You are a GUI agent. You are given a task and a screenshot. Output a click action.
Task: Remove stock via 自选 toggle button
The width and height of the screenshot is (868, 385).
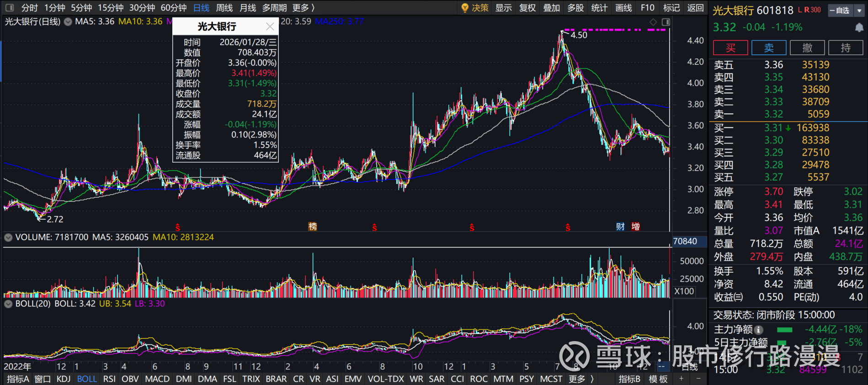pyautogui.click(x=840, y=11)
